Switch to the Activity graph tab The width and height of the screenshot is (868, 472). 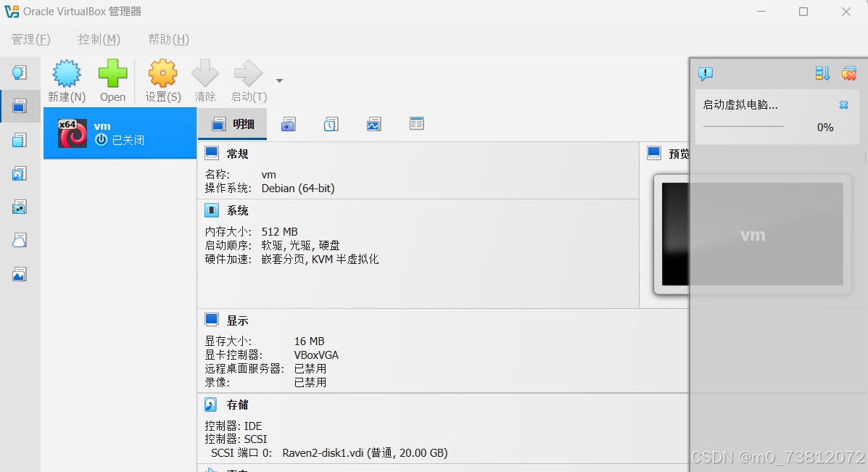[373, 124]
